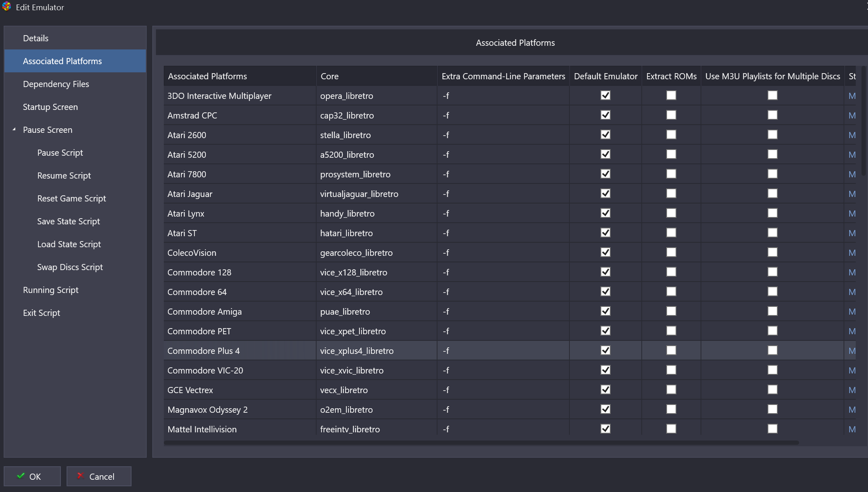Open the Resume Script page
Image resolution: width=868 pixels, height=492 pixels.
75,175
